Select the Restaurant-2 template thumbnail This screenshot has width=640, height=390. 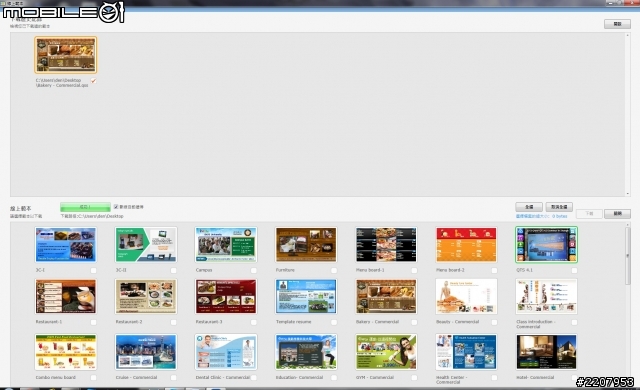[x=146, y=297]
